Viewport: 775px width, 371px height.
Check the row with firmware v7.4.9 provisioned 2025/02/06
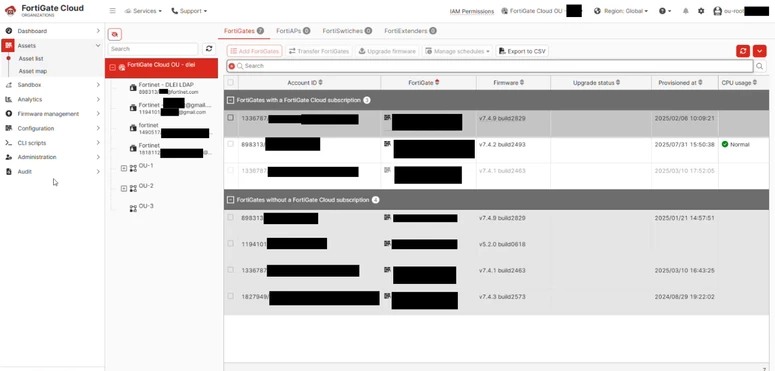point(230,118)
